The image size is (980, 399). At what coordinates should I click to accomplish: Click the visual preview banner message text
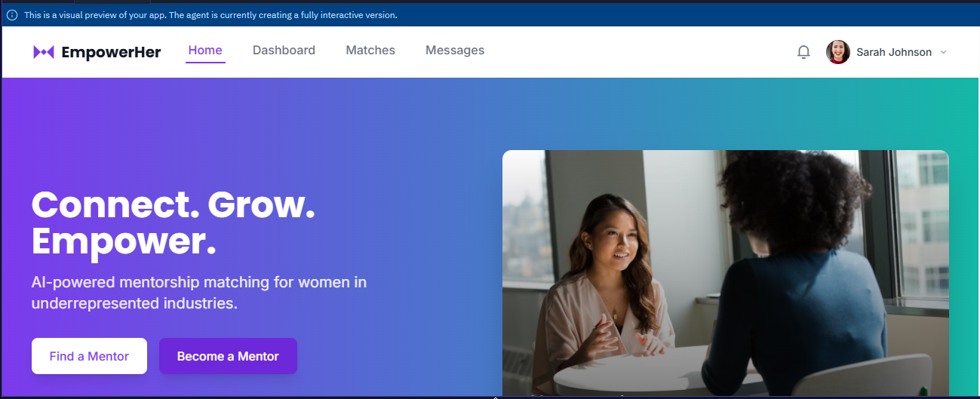click(210, 15)
